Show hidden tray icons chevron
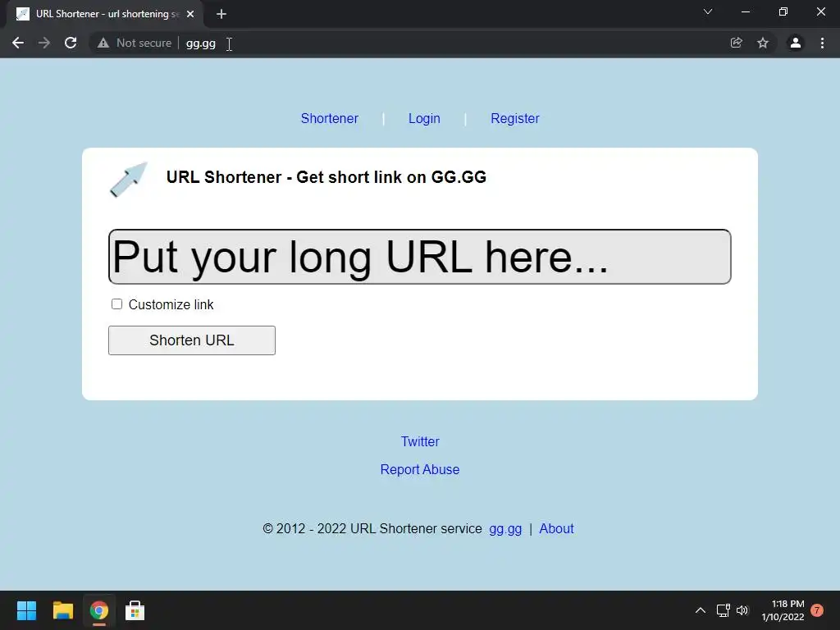This screenshot has height=630, width=840. click(701, 610)
